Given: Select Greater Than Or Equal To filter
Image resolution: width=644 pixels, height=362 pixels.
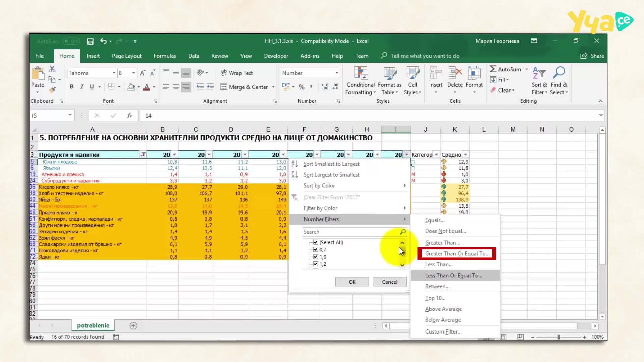Looking at the screenshot, I should pyautogui.click(x=457, y=254).
